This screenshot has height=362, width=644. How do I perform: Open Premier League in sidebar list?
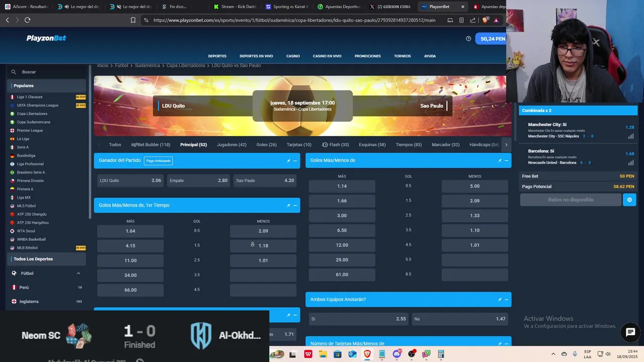point(30,131)
